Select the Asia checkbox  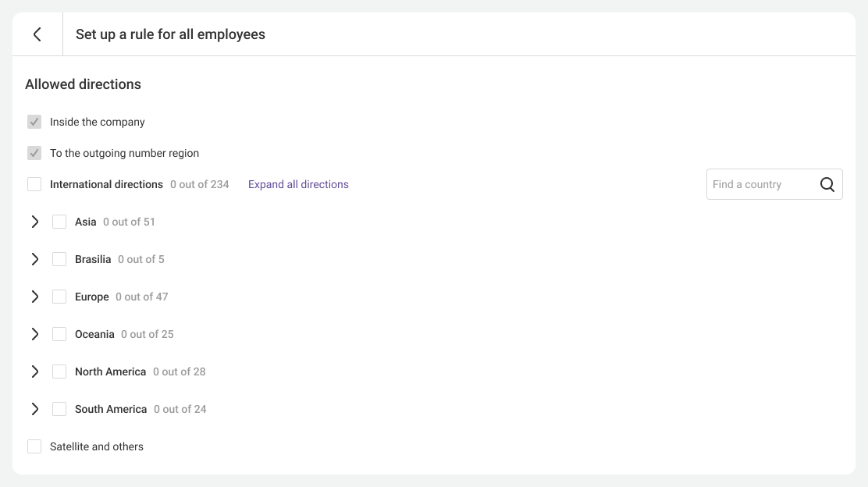click(x=59, y=222)
